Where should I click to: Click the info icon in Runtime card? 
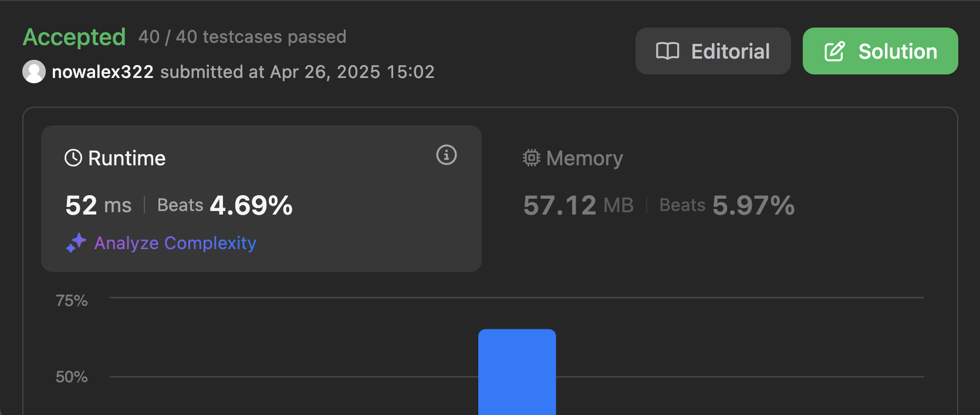(x=447, y=155)
